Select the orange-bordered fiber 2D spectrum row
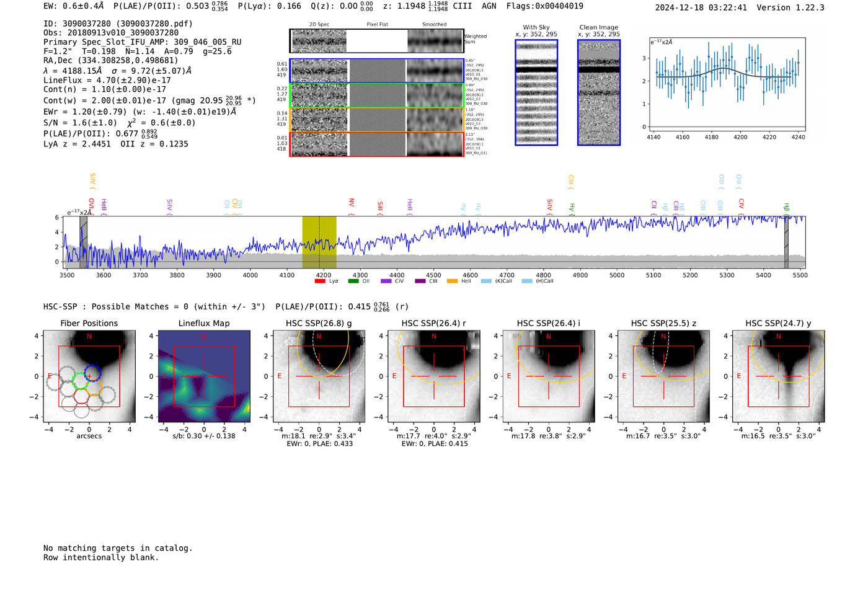This screenshot has width=868, height=591. click(377, 120)
